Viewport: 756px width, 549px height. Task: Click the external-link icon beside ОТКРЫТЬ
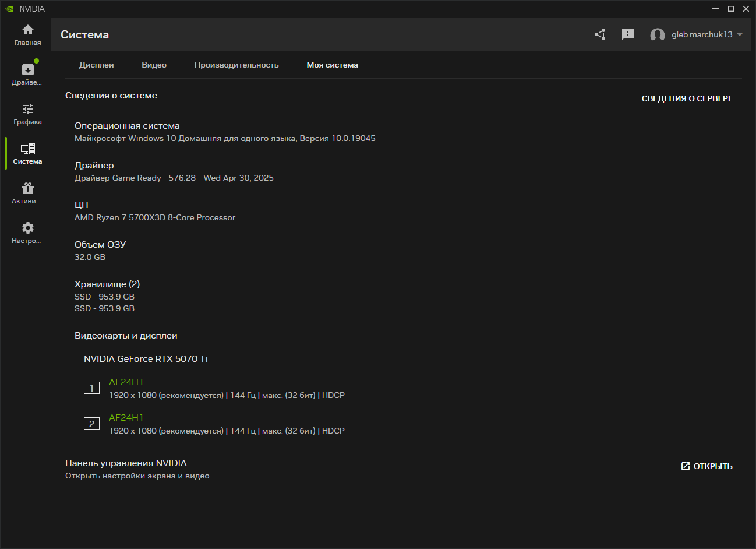[686, 466]
